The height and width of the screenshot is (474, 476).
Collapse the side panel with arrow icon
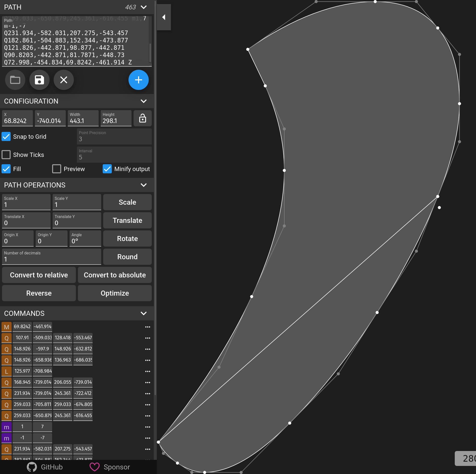(x=164, y=17)
